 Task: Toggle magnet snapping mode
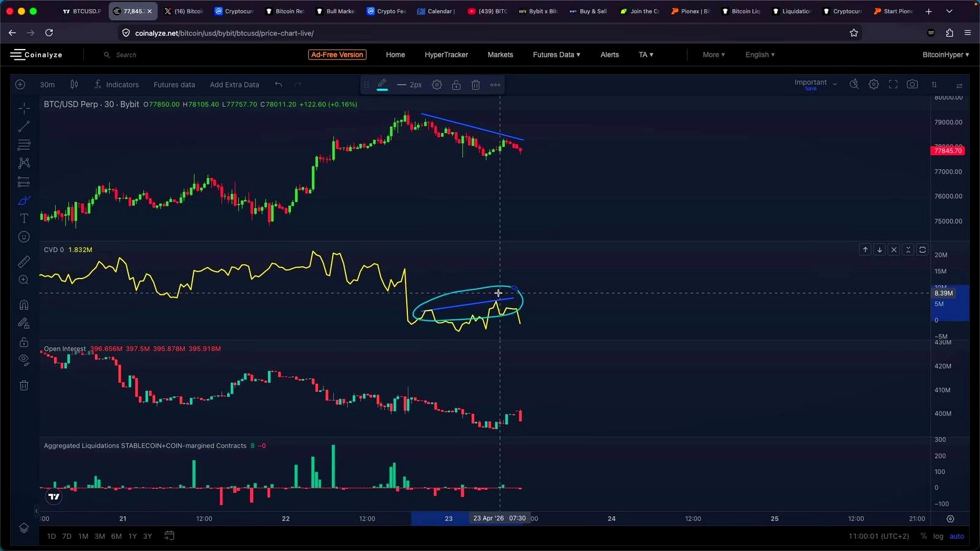24,305
